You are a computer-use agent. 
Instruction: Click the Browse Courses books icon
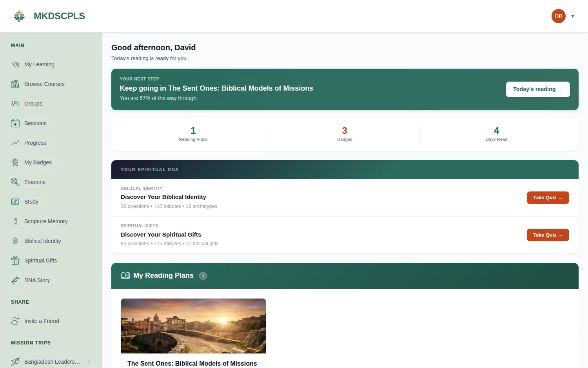15,84
